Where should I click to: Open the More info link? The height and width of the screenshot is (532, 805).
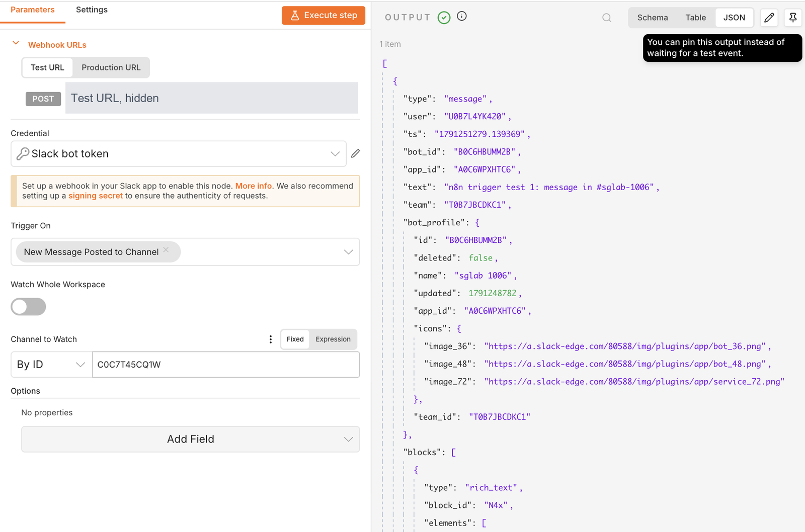coord(254,186)
